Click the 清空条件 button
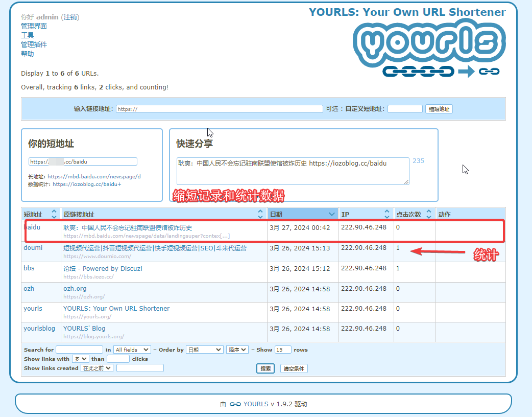The image size is (532, 417). [294, 368]
